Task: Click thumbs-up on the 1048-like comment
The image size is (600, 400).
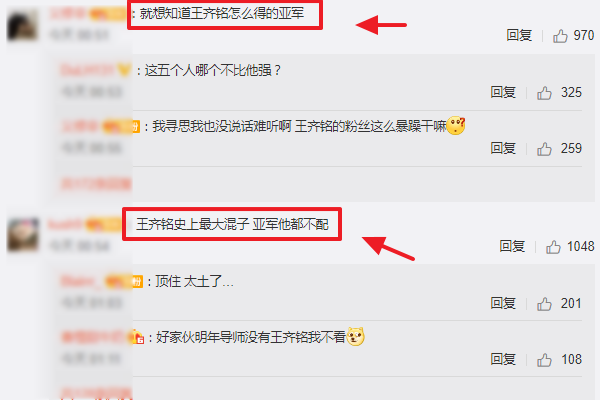Action: coord(553,247)
